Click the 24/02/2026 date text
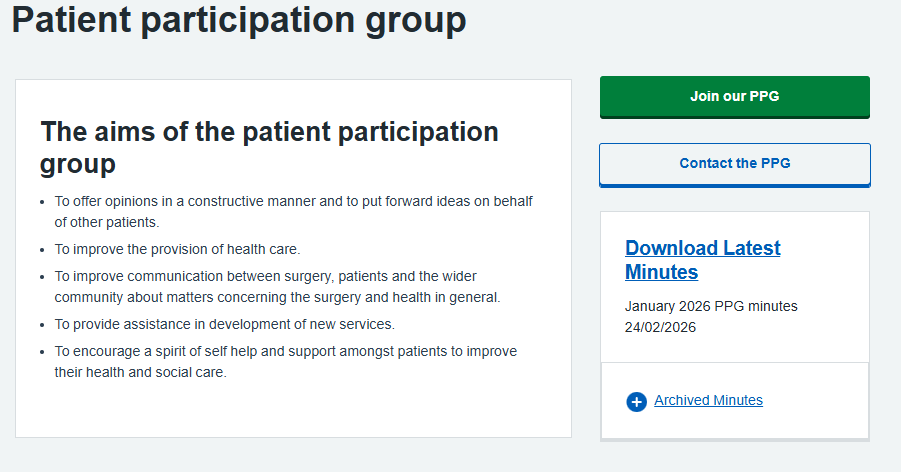 [x=660, y=327]
